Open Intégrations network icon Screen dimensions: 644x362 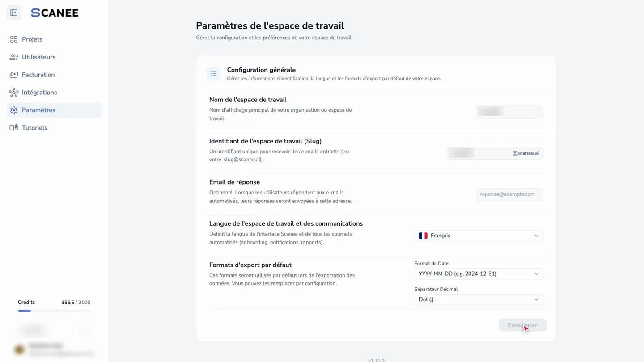[14, 93]
